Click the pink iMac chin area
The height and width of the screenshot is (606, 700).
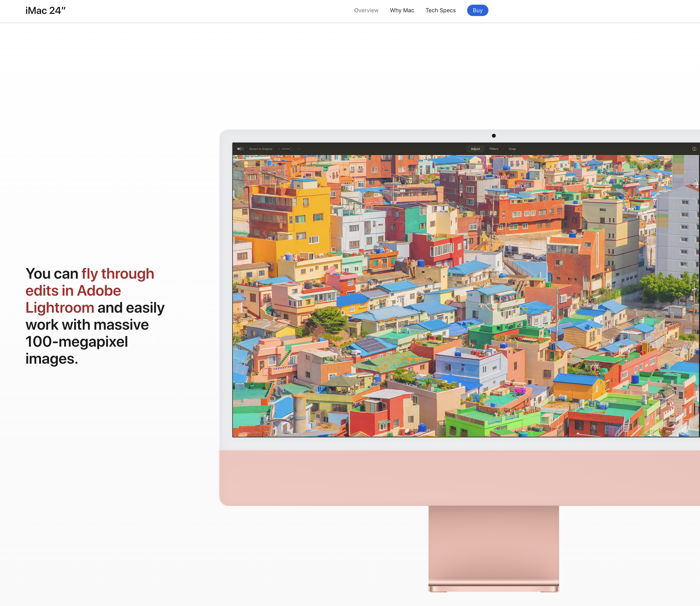point(460,477)
